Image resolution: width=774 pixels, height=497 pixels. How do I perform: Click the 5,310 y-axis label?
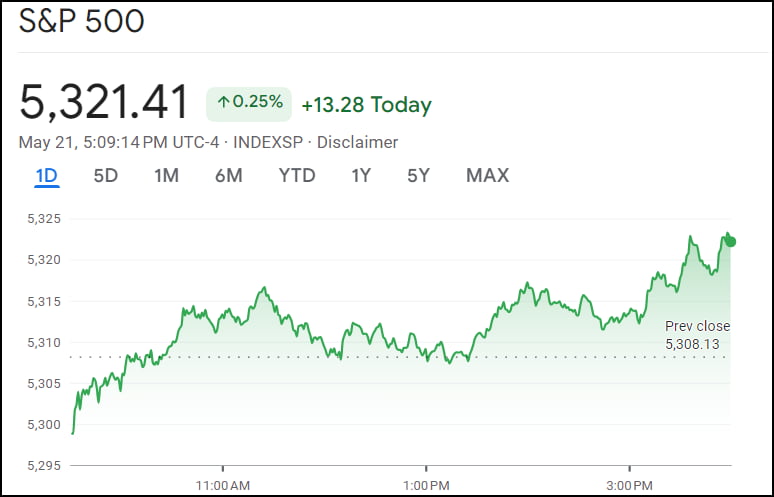click(44, 342)
